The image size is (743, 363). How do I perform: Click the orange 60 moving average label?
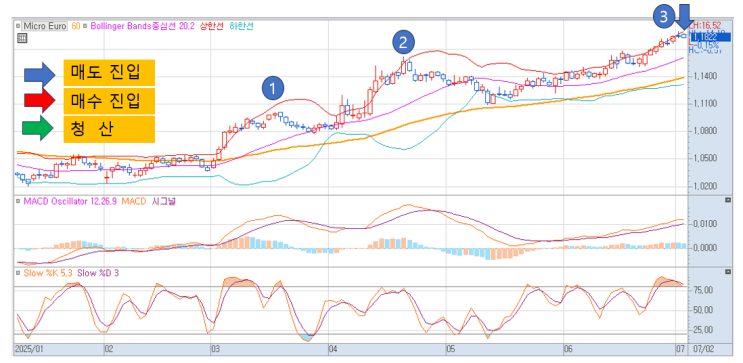[x=76, y=26]
